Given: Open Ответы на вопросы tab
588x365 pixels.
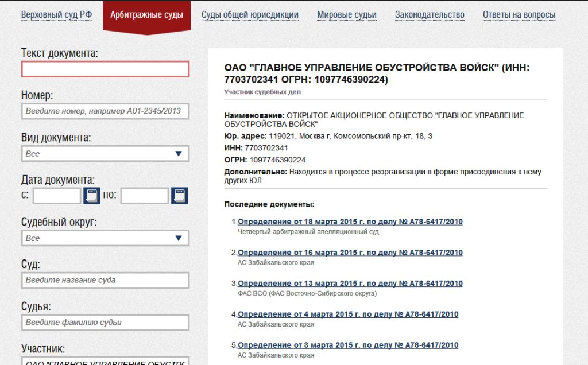Looking at the screenshot, I should pyautogui.click(x=519, y=15).
